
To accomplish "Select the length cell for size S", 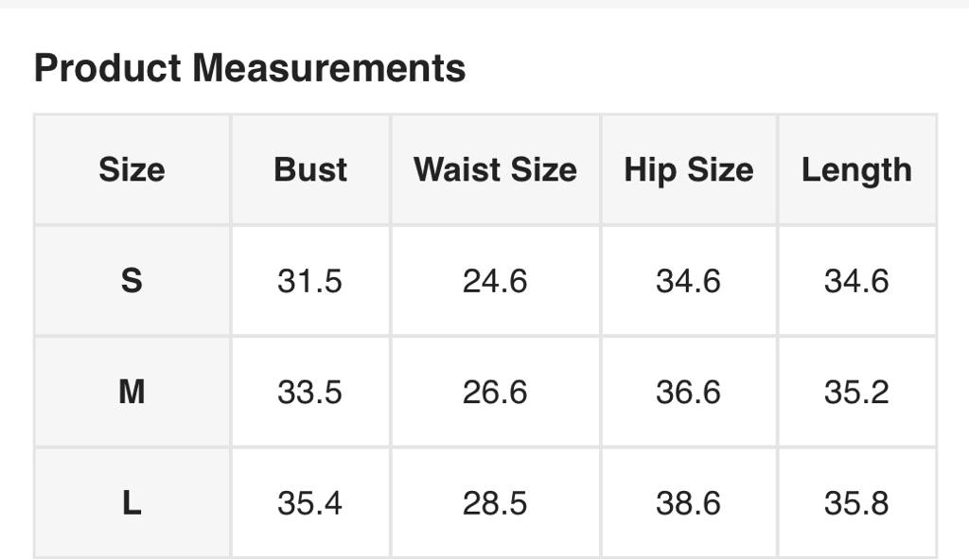I will 856,281.
